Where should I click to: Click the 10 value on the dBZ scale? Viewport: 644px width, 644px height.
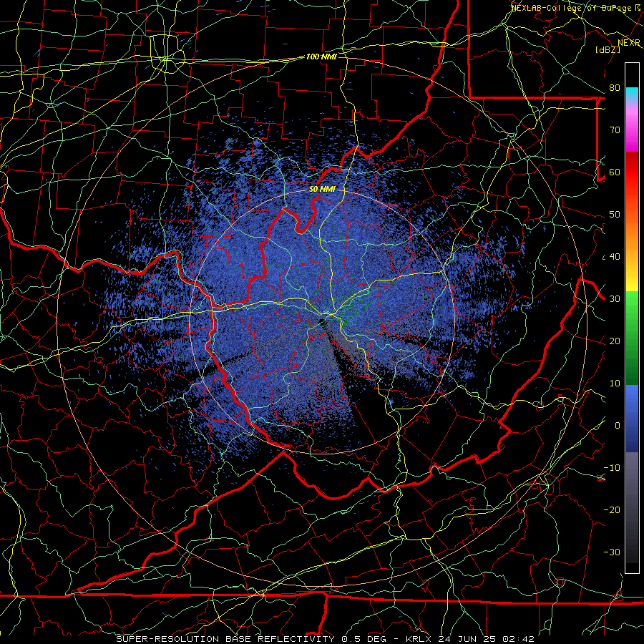point(615,384)
